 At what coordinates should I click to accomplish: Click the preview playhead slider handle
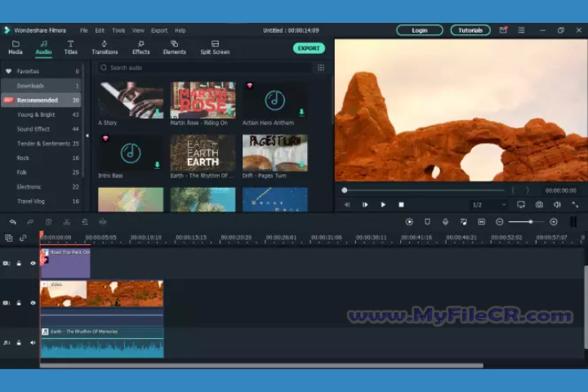345,190
